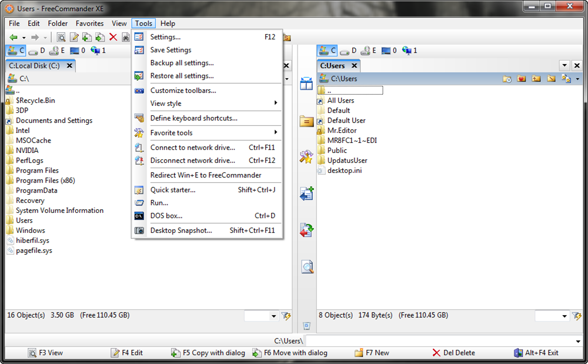Screen dimensions: 588x364
Task: Choose Desktop Snapshot... menu entry
Action: pyautogui.click(x=207, y=230)
